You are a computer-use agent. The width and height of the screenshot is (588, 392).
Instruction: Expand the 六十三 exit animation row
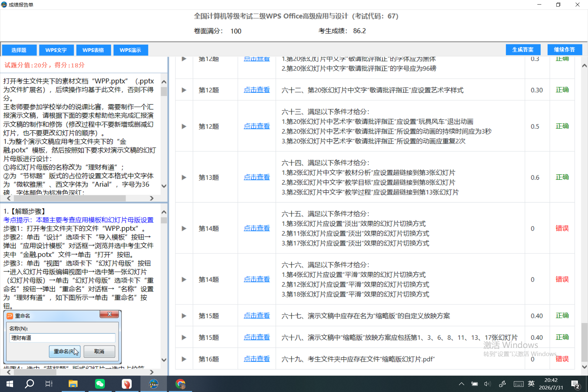click(x=184, y=126)
